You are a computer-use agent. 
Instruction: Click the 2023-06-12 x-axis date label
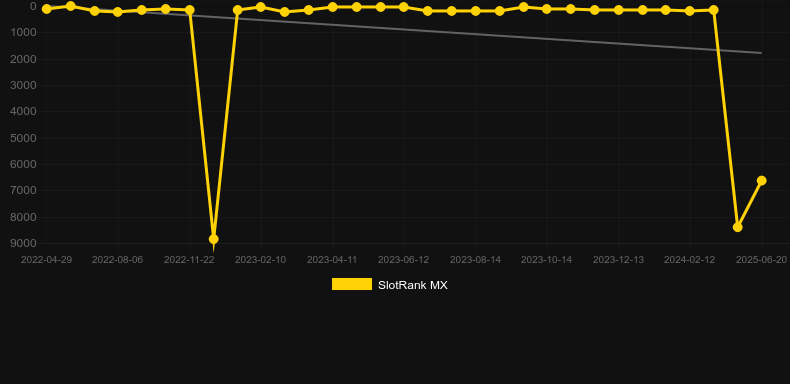pos(404,260)
